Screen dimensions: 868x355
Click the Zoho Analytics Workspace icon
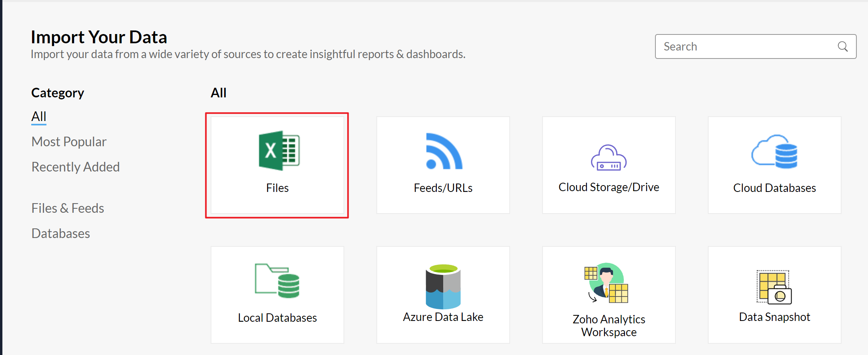click(x=606, y=283)
